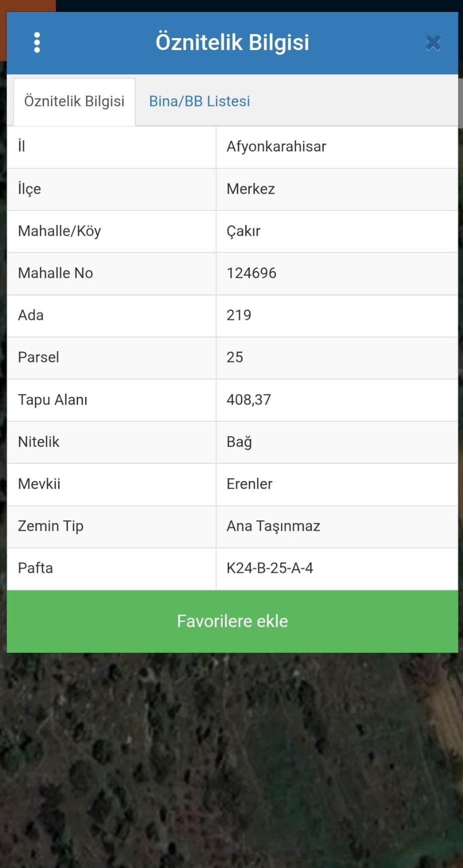
Task: Click the satellite map below the dialog
Action: (x=231, y=761)
